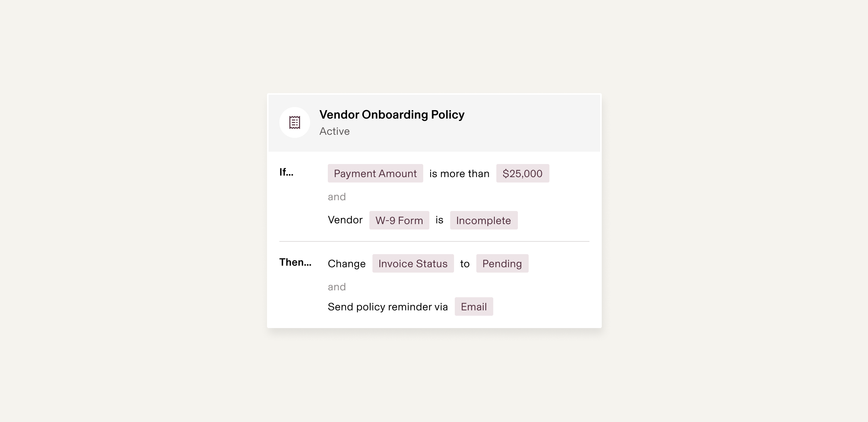Select the Email delivery chip
This screenshot has width=868, height=422.
click(474, 306)
